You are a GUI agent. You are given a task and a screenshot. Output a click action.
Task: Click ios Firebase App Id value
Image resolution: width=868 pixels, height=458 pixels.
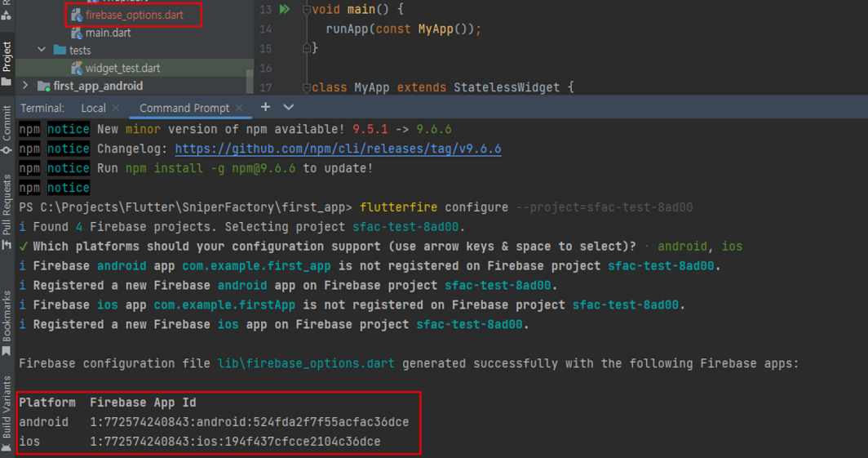(235, 442)
